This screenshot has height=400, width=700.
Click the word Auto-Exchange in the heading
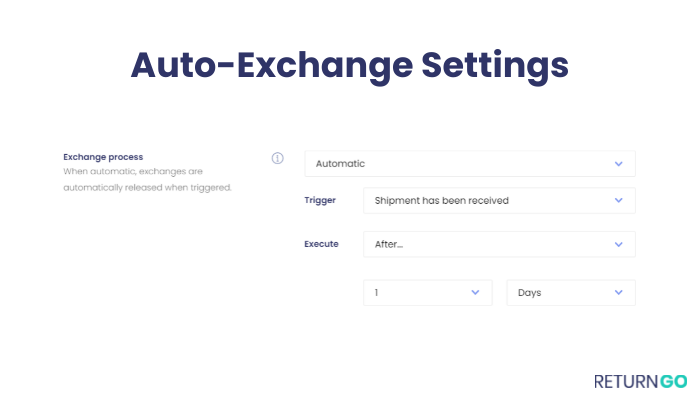pos(271,66)
